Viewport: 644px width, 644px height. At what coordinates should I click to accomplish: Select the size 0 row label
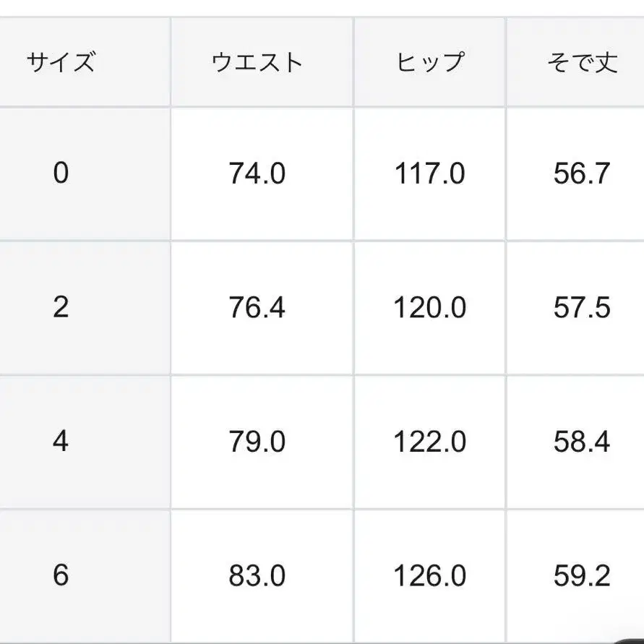pos(61,173)
